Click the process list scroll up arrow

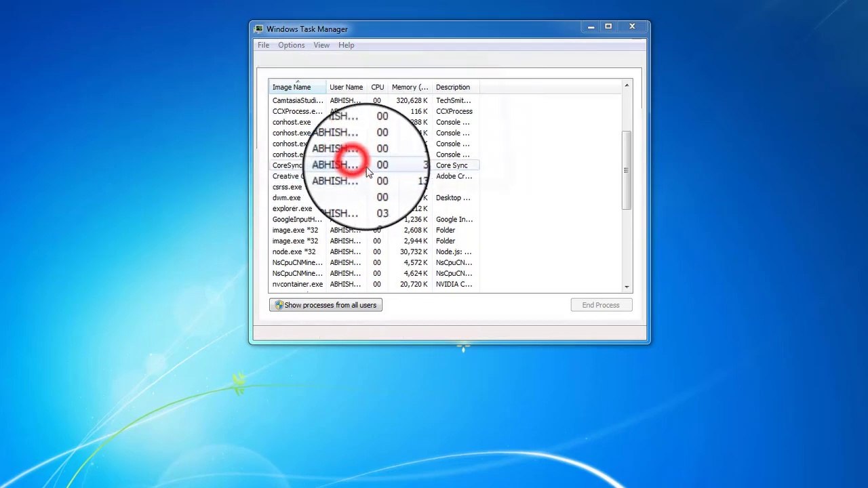tap(627, 85)
